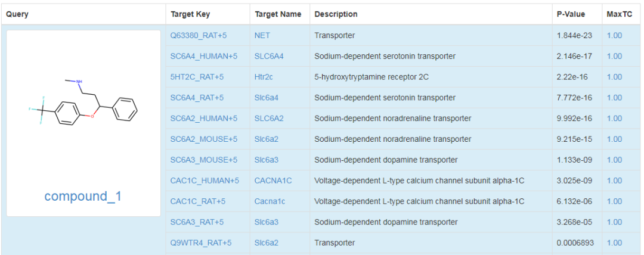644x255 pixels.
Task: Click the Description column header
Action: [x=336, y=14]
